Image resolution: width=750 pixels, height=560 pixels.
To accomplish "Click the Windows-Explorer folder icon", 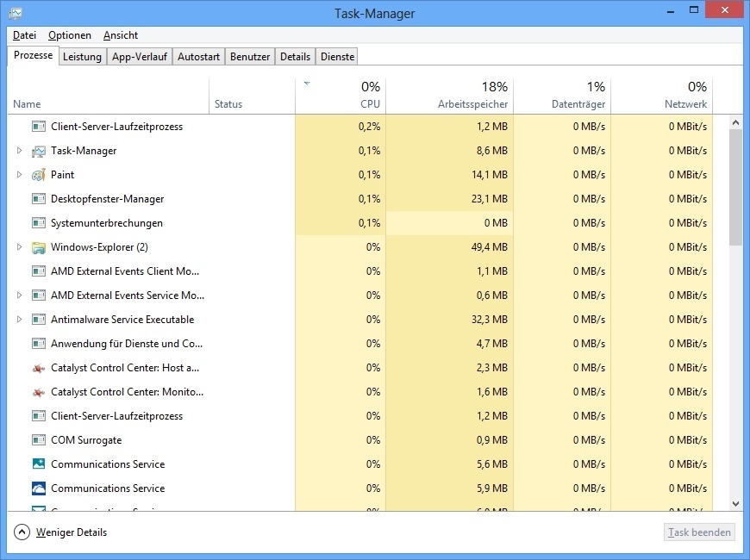I will point(39,247).
